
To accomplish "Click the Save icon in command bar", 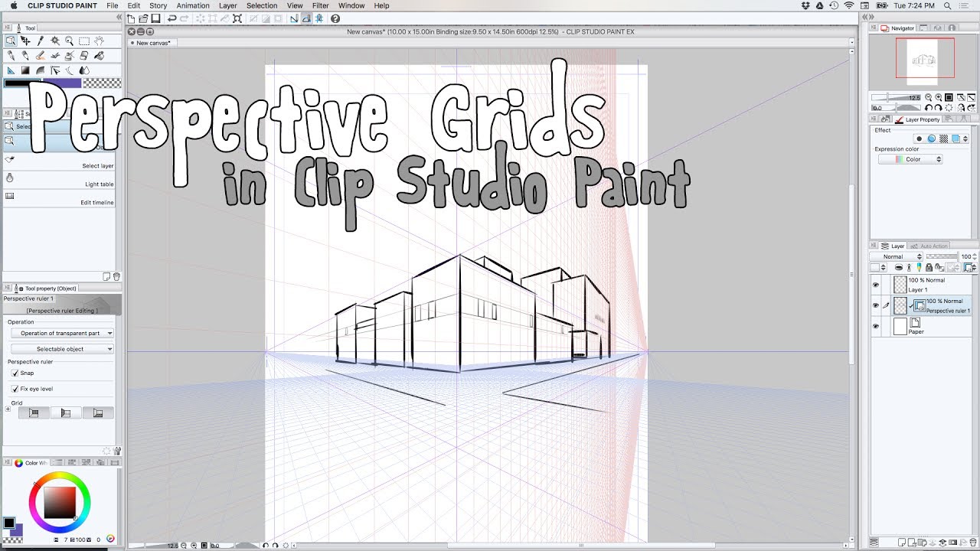I will click(x=155, y=19).
